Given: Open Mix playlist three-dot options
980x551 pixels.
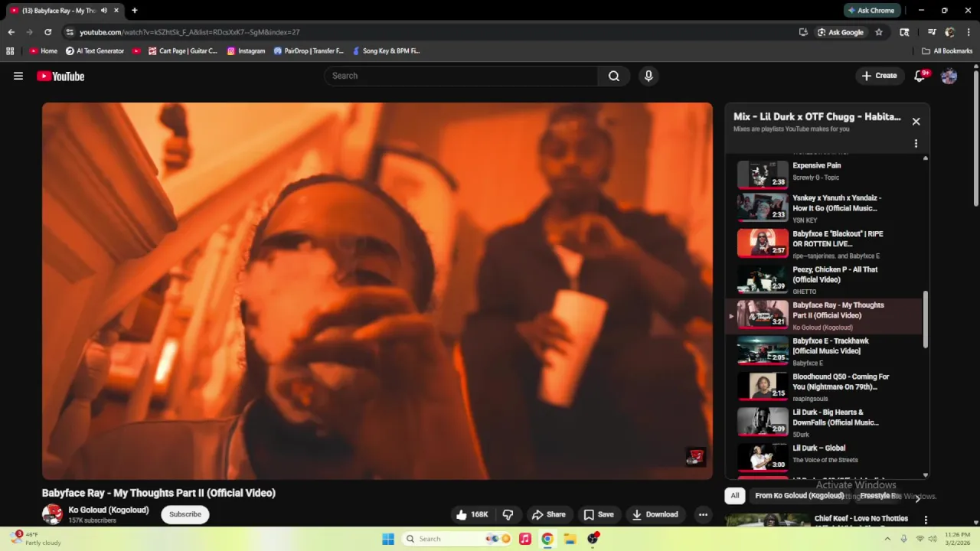Looking at the screenshot, I should 916,143.
